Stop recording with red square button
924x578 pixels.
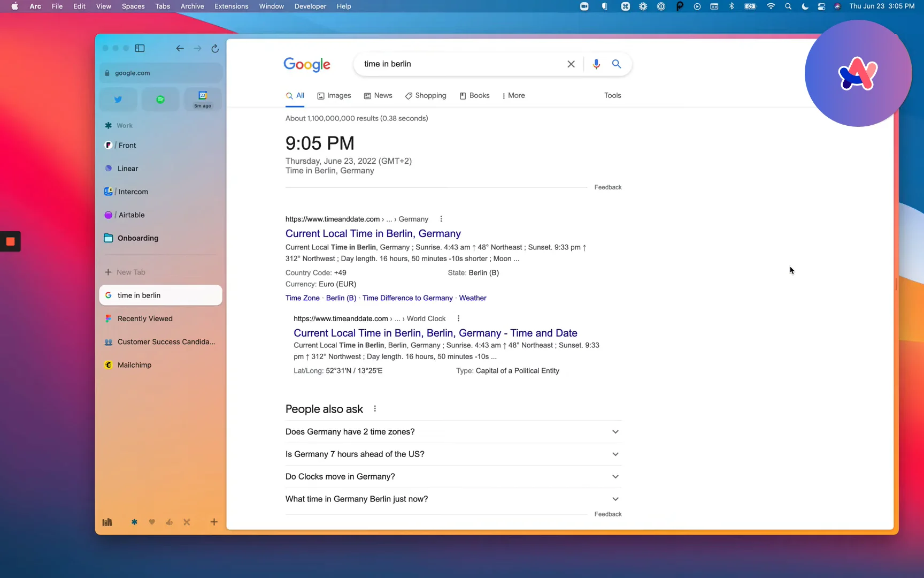click(x=10, y=241)
